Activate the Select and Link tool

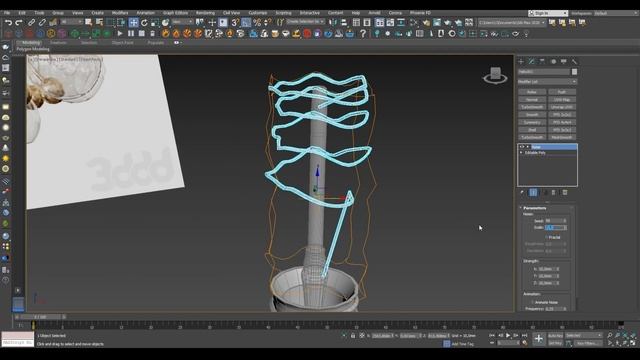(31, 22)
